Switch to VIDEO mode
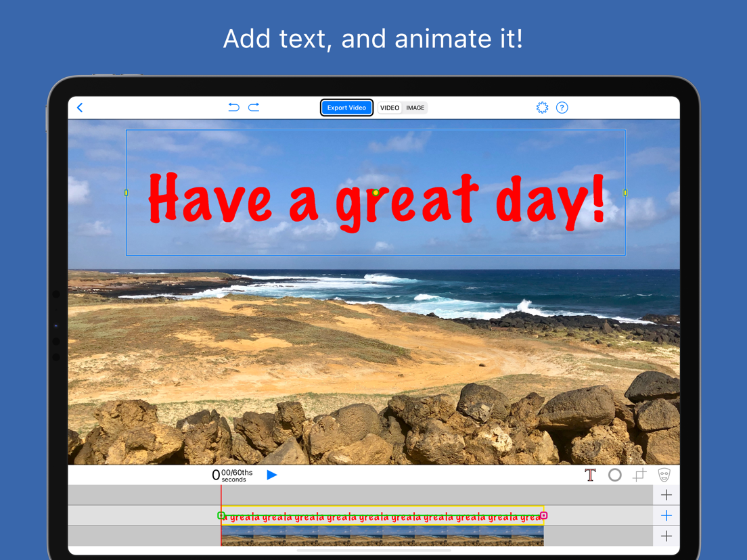 [x=390, y=108]
